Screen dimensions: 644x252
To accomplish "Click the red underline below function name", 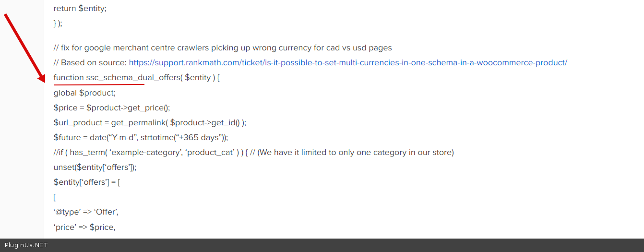I will pyautogui.click(x=99, y=85).
